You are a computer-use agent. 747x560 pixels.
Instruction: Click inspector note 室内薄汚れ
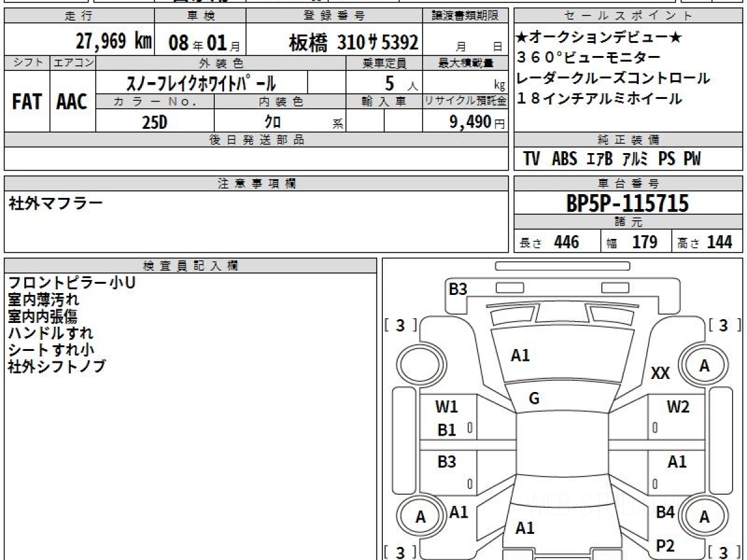pos(44,299)
